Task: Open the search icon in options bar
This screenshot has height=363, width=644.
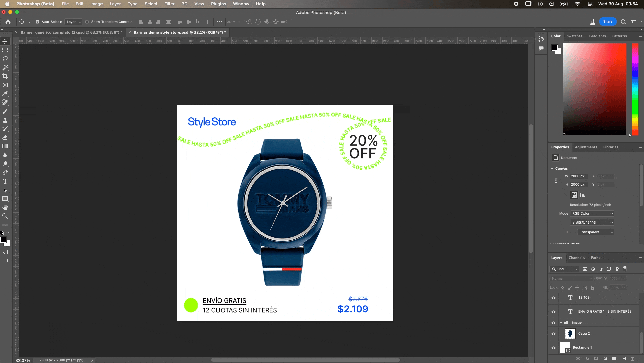Action: 623,22
